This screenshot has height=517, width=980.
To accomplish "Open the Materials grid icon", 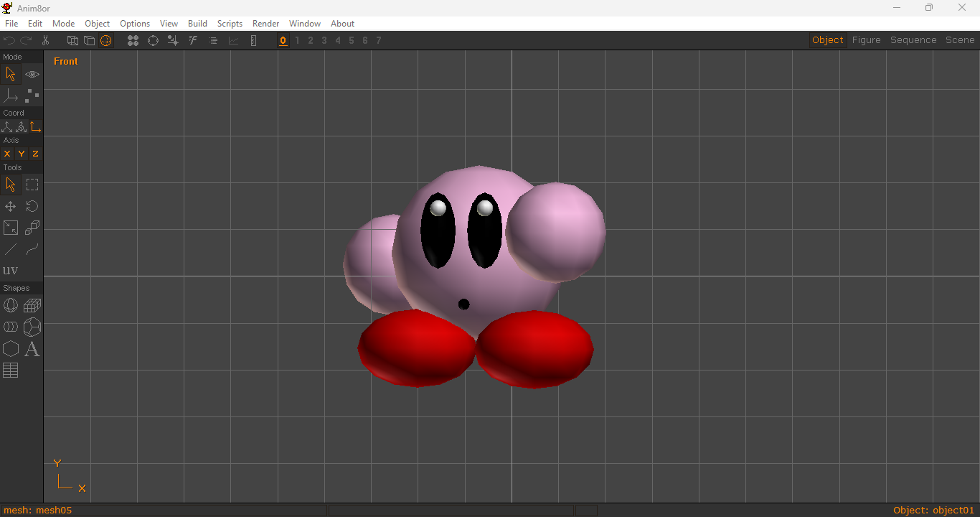I will pos(11,371).
